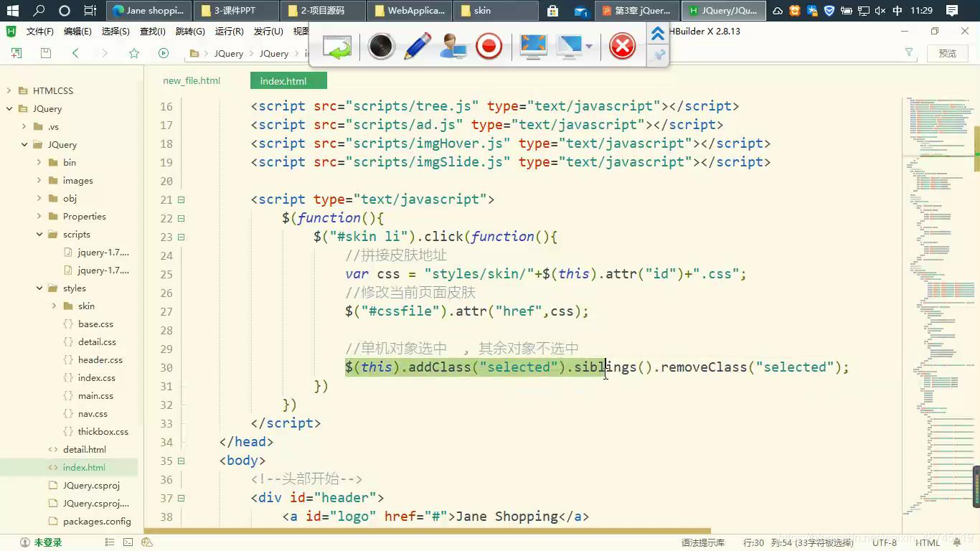Click the run play icon in toolbar

pyautogui.click(x=164, y=53)
